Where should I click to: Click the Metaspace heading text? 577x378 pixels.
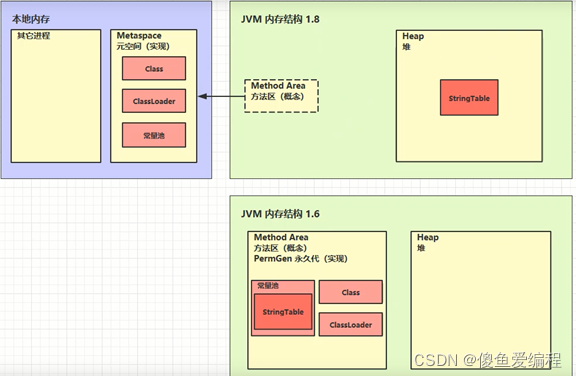coord(139,36)
